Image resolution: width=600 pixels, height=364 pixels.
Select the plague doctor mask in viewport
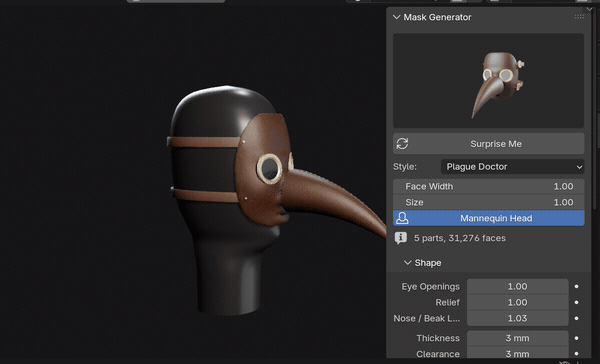(262, 168)
